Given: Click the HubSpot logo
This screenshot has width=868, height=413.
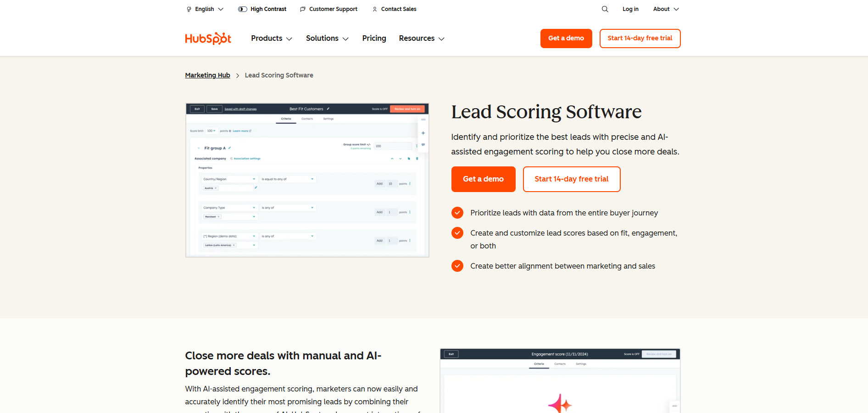Looking at the screenshot, I should coord(208,39).
